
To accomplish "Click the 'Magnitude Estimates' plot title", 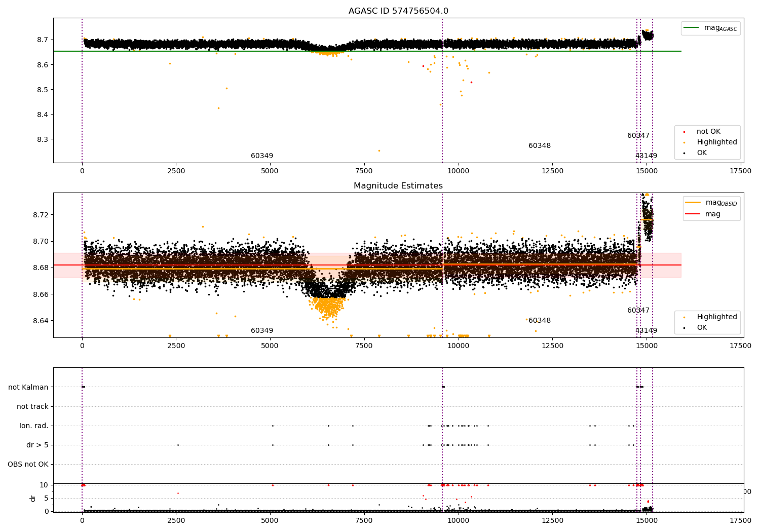I will point(398,186).
